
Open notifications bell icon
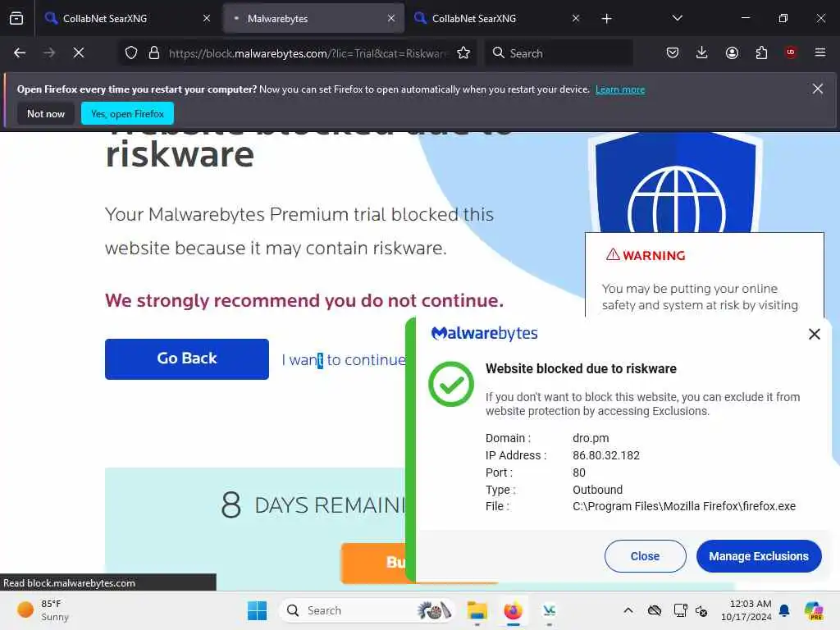pos(784,610)
